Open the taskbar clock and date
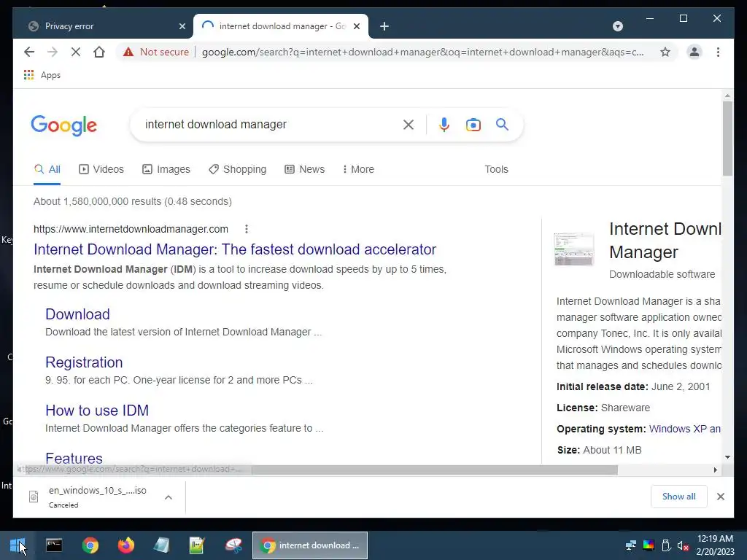This screenshot has height=560, width=747. pos(715,545)
